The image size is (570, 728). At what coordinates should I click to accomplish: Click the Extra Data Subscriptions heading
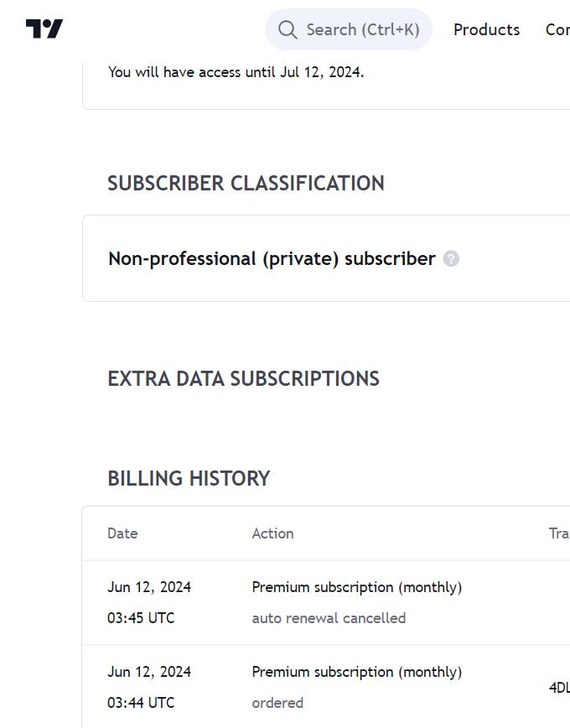[244, 379]
